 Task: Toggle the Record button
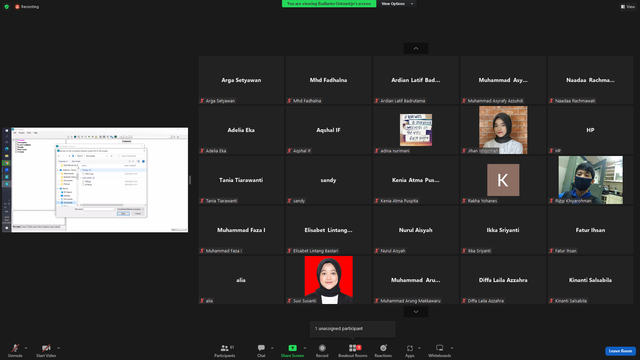coord(322,350)
